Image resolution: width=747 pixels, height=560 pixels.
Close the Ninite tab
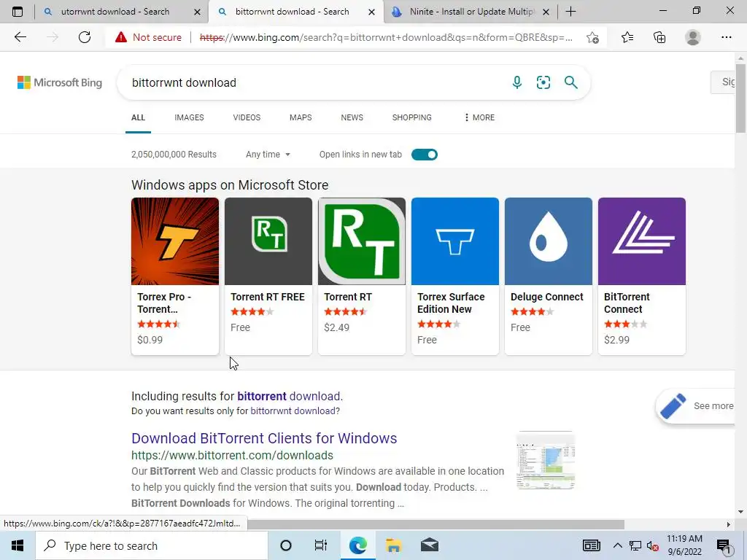[546, 12]
